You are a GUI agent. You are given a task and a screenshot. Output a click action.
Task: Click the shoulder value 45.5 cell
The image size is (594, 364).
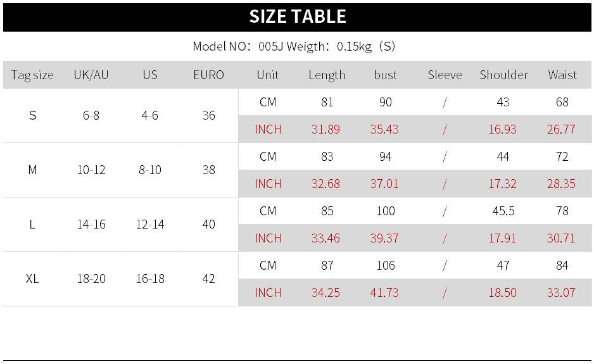tap(503, 211)
